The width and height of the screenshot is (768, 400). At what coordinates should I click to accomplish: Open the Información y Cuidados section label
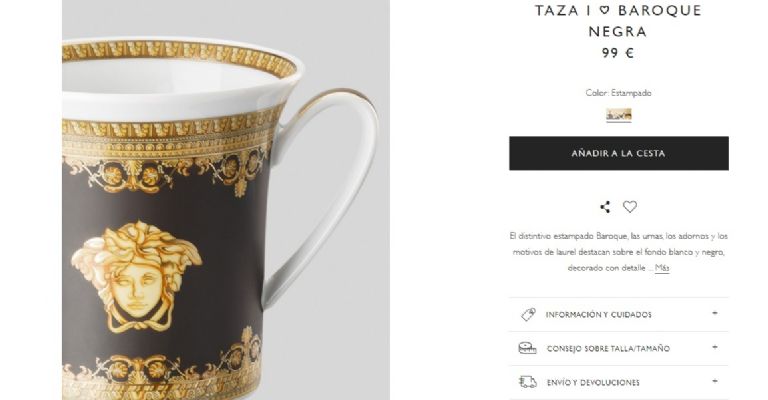click(x=598, y=315)
